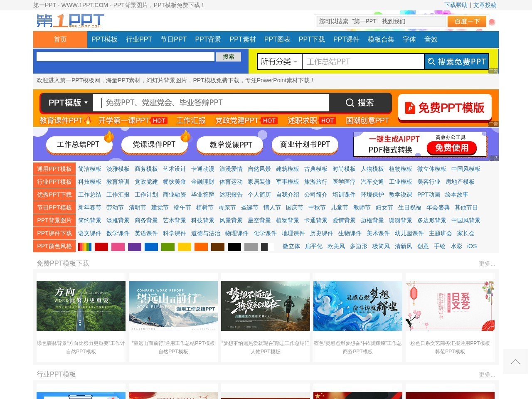Focus the 免费PPT、党建党会 search box
Image resolution: width=532 pixels, height=399 pixels.
tap(211, 103)
